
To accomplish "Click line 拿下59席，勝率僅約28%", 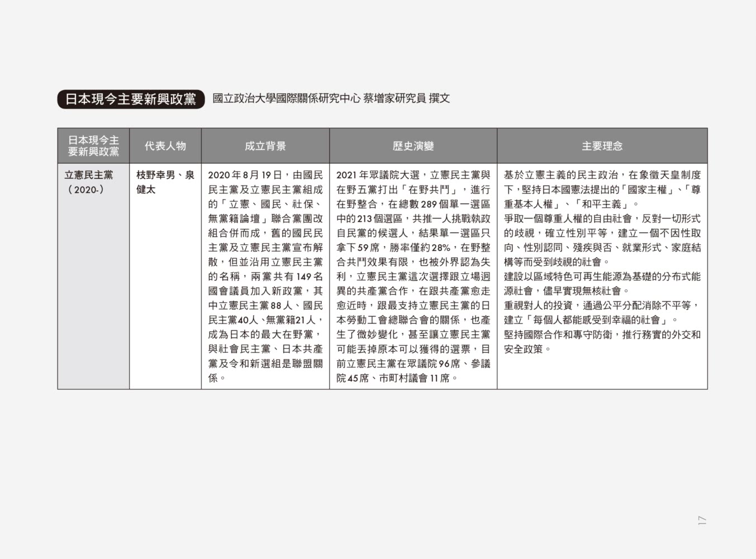I will coord(413,248).
